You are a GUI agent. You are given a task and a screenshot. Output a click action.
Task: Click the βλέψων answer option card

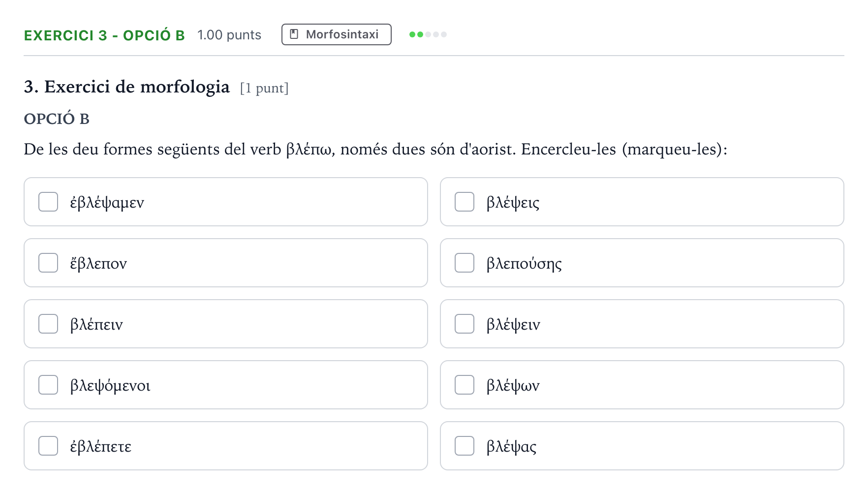point(642,385)
